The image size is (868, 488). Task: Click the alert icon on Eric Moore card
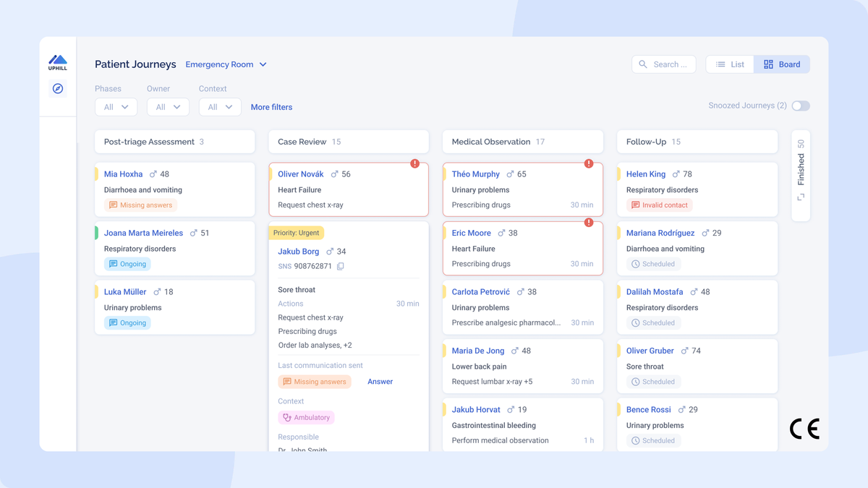pyautogui.click(x=589, y=223)
